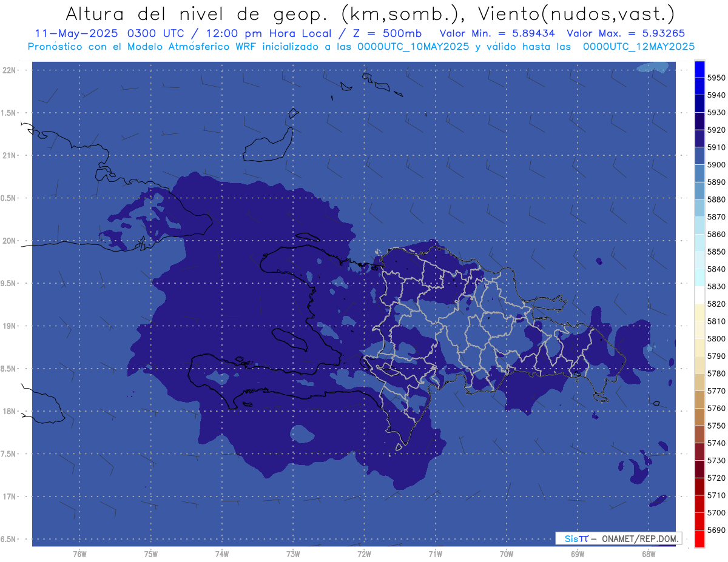
Task: Click the '18N' latitude label
Action: [x=10, y=411]
